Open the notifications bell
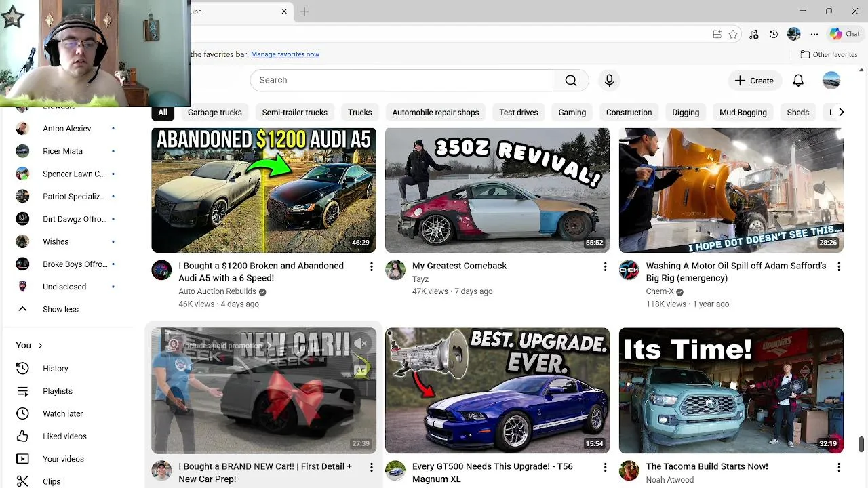This screenshot has width=868, height=488. coord(798,80)
